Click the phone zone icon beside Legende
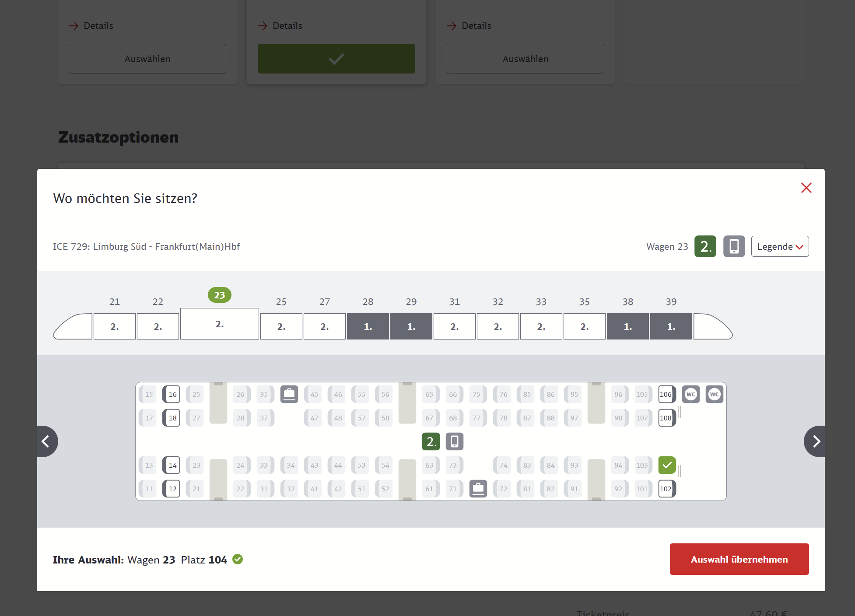The width and height of the screenshot is (855, 616). [x=734, y=246]
